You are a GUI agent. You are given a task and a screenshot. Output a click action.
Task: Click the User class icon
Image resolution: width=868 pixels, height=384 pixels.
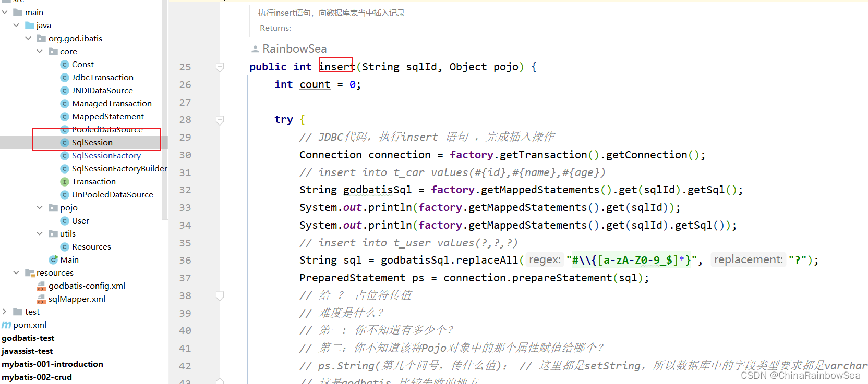pos(65,220)
